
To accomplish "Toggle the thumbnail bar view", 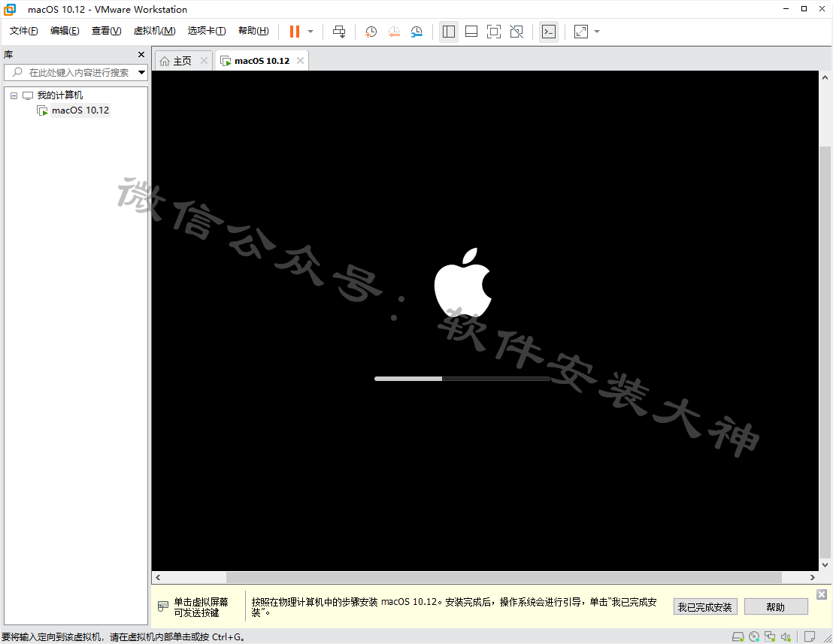I will [x=471, y=32].
